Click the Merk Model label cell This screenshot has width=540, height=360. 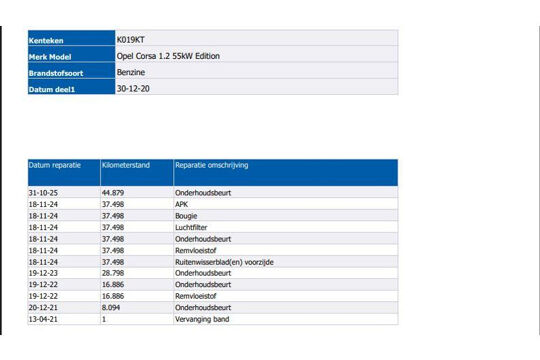(71, 54)
